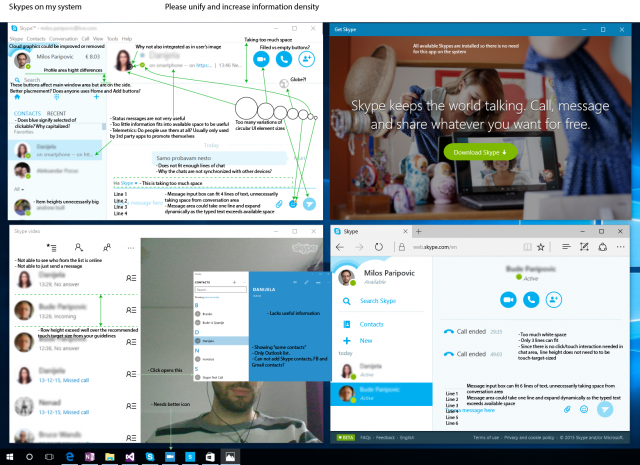Click paperclip attach icon in desktop Skype chat
The image size is (640, 465).
tap(279, 204)
